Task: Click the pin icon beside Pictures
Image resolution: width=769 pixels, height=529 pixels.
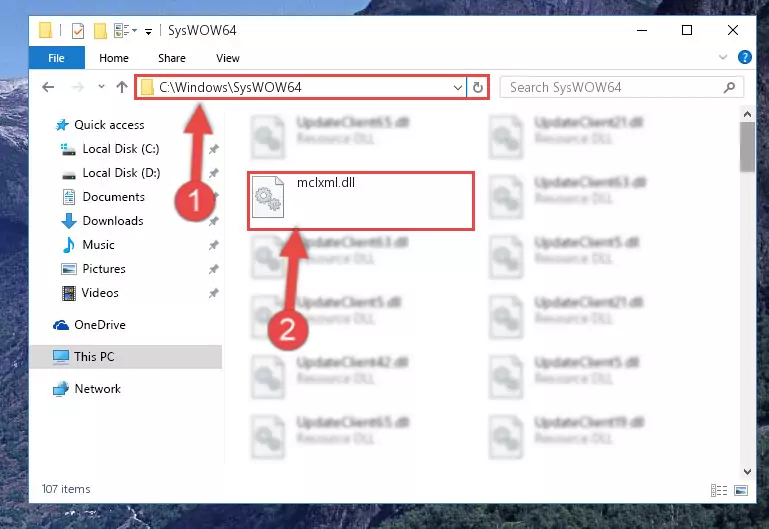Action: 213,269
